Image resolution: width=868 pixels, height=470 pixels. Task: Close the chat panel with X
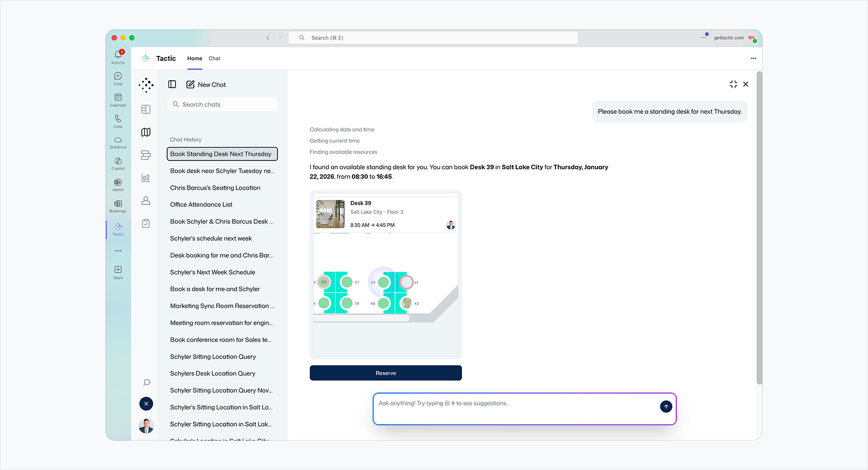(x=746, y=84)
